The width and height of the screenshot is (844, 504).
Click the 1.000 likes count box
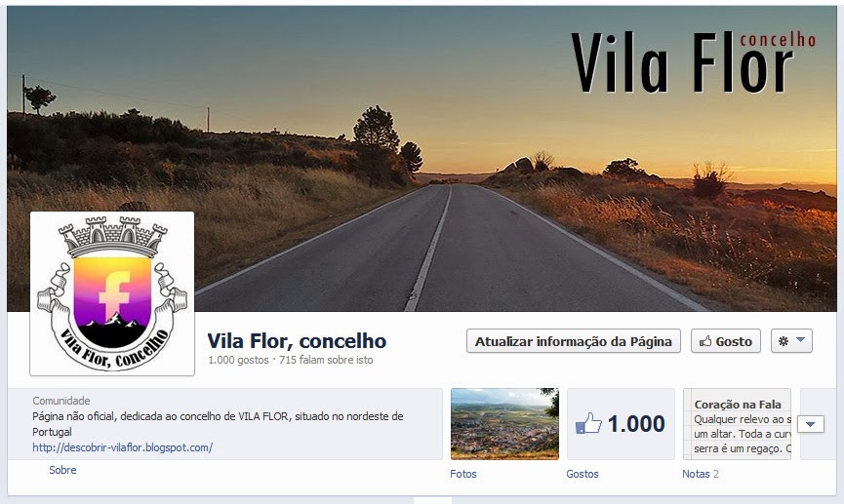pos(621,424)
